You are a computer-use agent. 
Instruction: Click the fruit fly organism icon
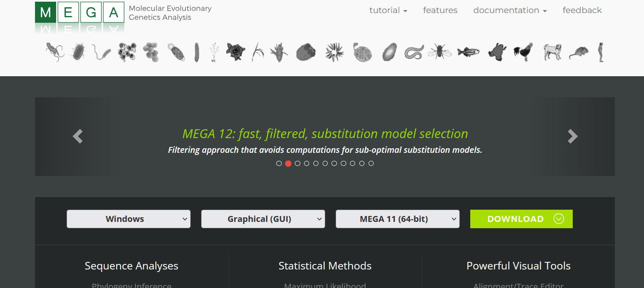tap(439, 53)
